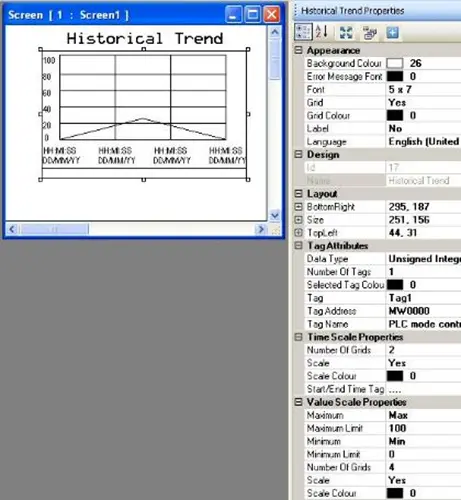Collapse the Value Scale Properties section

[x=299, y=402]
